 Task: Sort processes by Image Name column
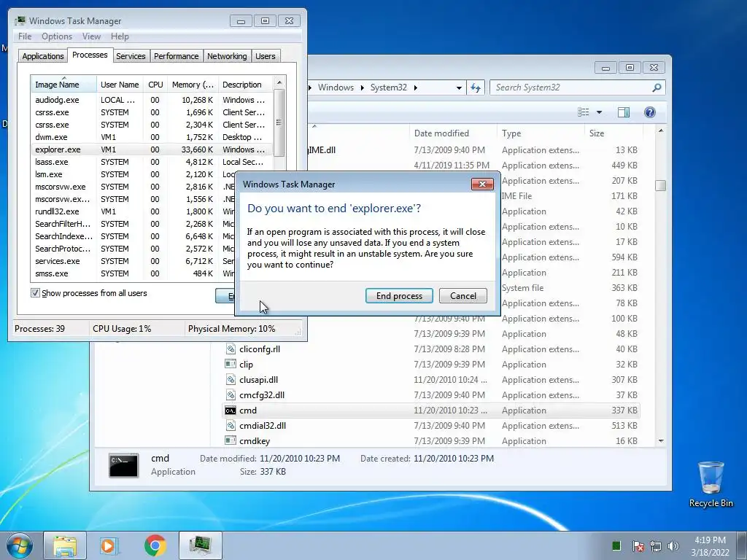[x=64, y=85]
